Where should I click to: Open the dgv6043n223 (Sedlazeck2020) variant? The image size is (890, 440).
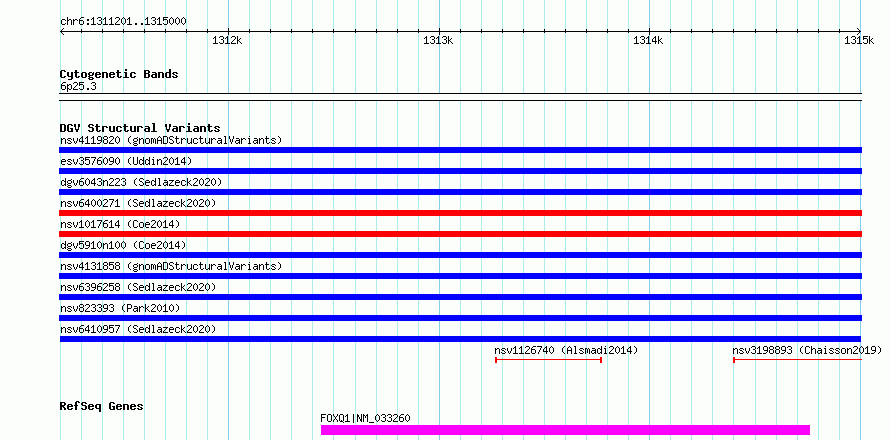[x=141, y=182]
